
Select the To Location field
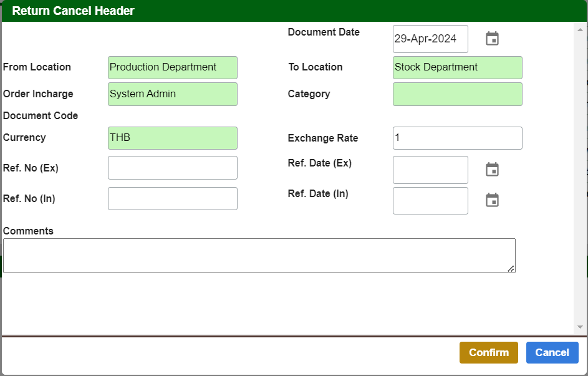click(x=457, y=67)
